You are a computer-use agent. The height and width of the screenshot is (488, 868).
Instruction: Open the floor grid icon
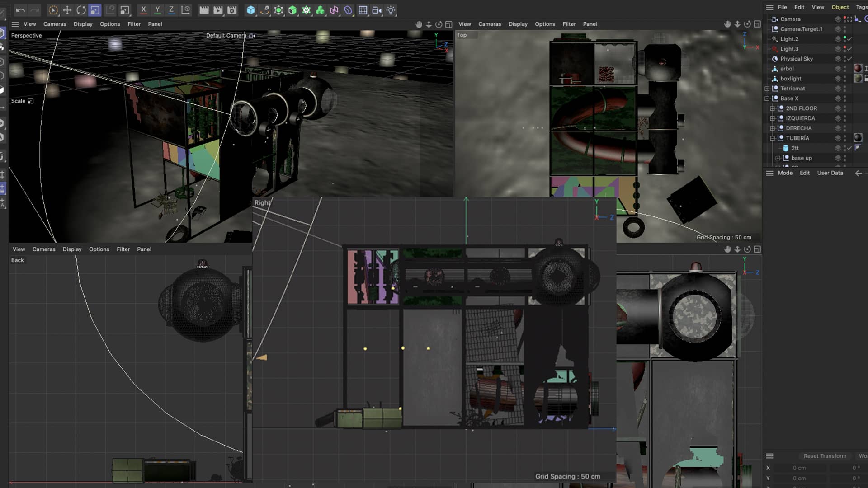(x=363, y=10)
